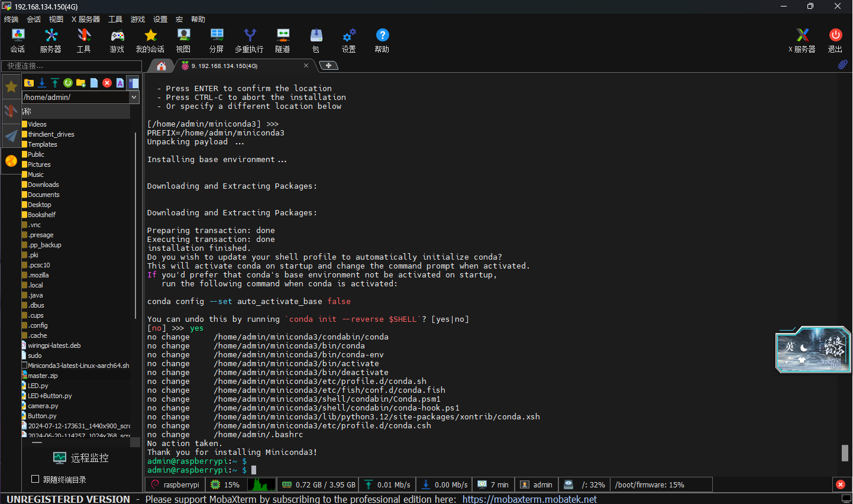Open 多重执行 MultiExec toolbar icon

249,41
